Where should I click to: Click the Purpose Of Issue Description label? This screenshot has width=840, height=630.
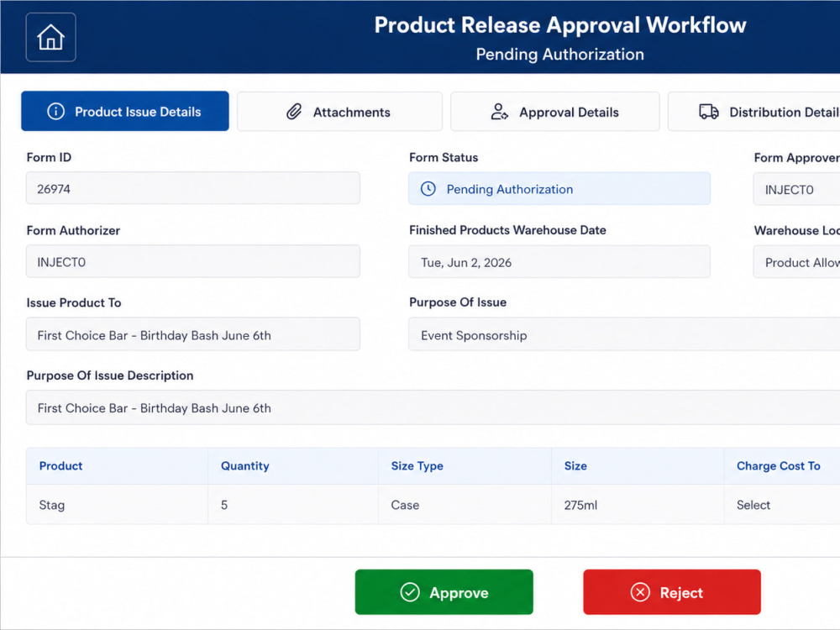pyautogui.click(x=110, y=375)
